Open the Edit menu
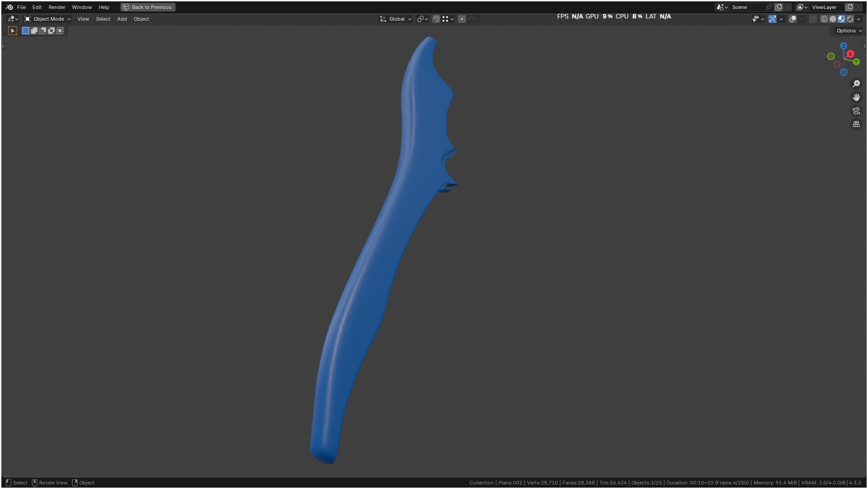The image size is (868, 489). (37, 7)
